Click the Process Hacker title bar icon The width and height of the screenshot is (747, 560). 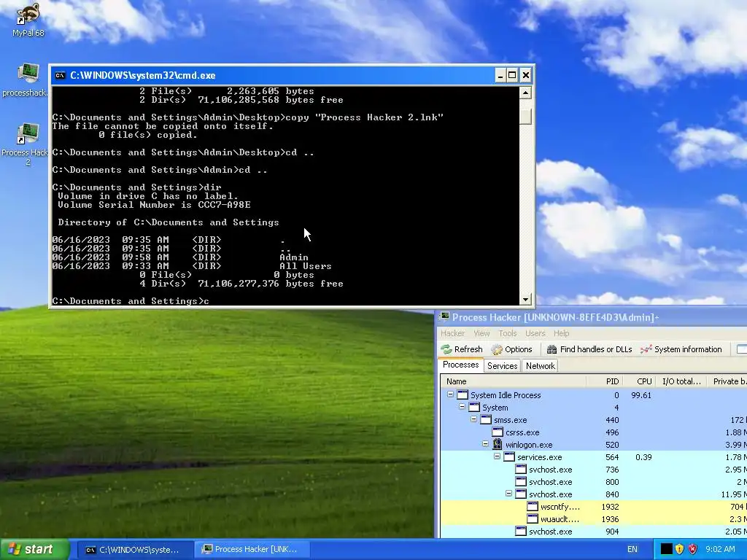(444, 317)
